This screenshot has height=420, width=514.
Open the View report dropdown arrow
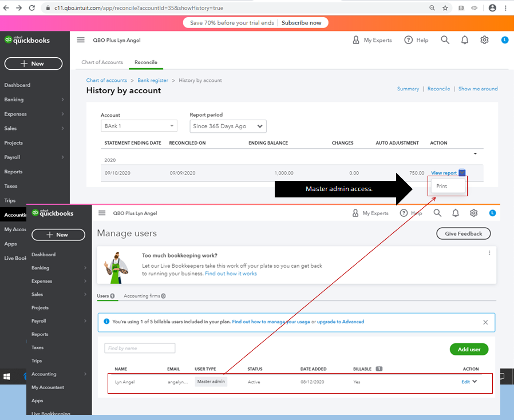coord(462,172)
